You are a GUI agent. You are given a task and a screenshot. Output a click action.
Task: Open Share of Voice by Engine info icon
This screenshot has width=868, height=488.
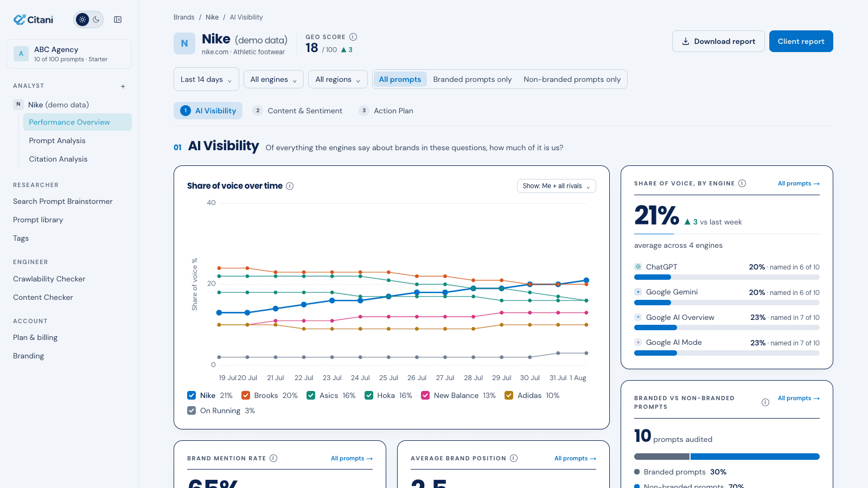742,183
